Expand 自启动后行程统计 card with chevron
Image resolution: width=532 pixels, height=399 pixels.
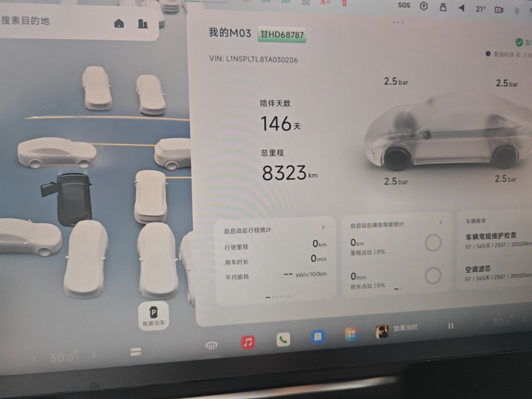pos(323,227)
